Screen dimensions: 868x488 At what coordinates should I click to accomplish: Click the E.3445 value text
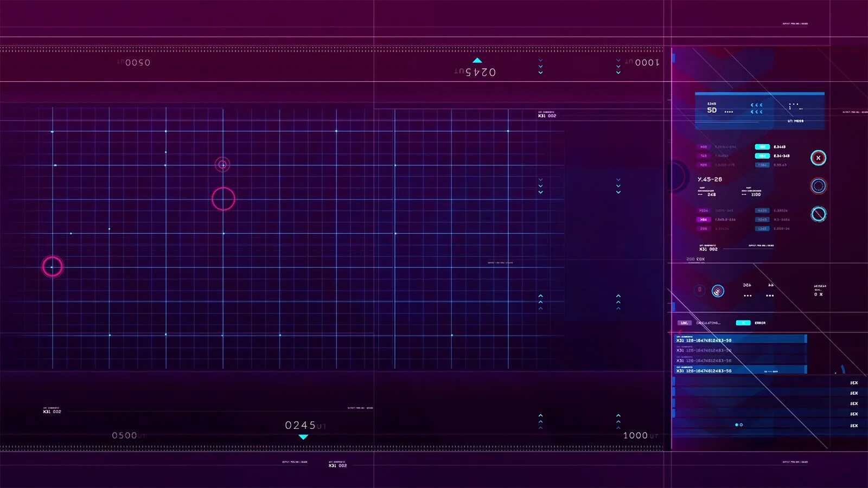[780, 147]
